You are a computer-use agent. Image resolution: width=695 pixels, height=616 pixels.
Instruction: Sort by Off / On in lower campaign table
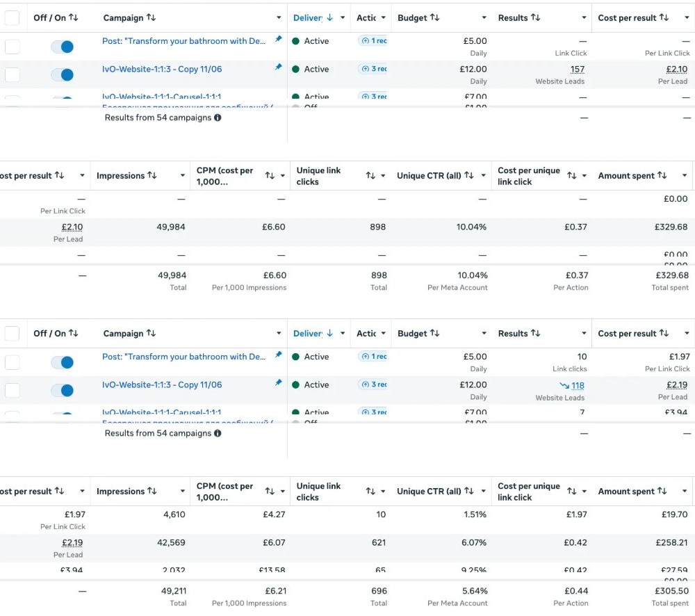coord(74,334)
